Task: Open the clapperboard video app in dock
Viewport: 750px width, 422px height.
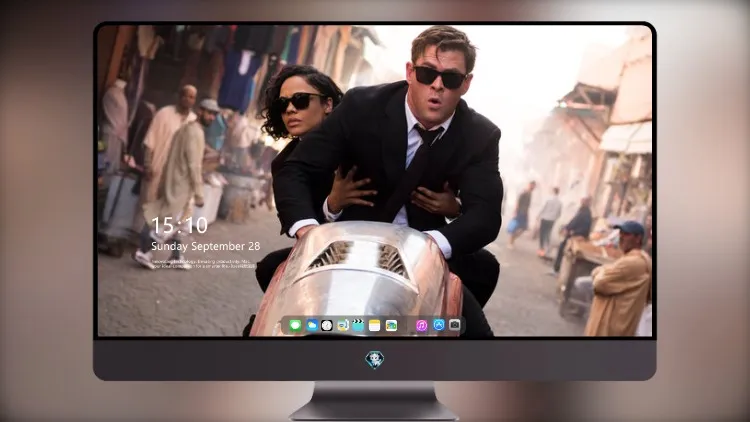Action: pos(358,326)
